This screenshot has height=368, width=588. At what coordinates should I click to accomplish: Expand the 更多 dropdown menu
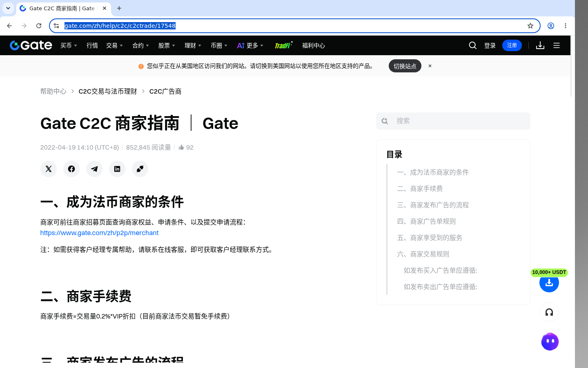click(250, 45)
